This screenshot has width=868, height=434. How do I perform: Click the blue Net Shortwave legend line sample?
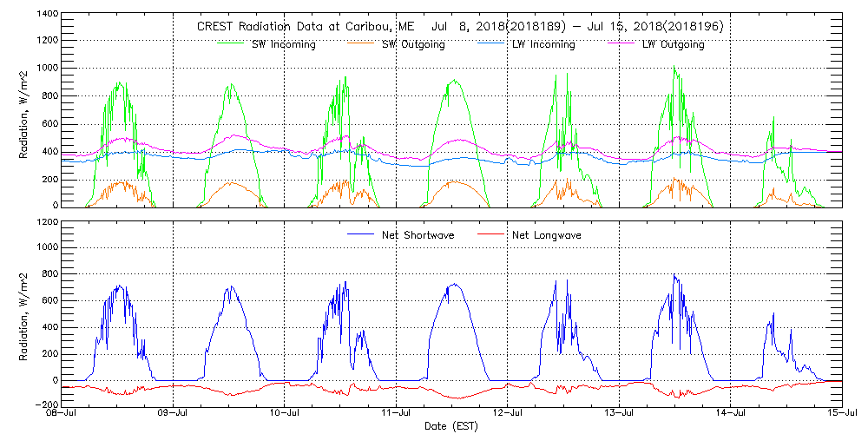click(x=360, y=234)
